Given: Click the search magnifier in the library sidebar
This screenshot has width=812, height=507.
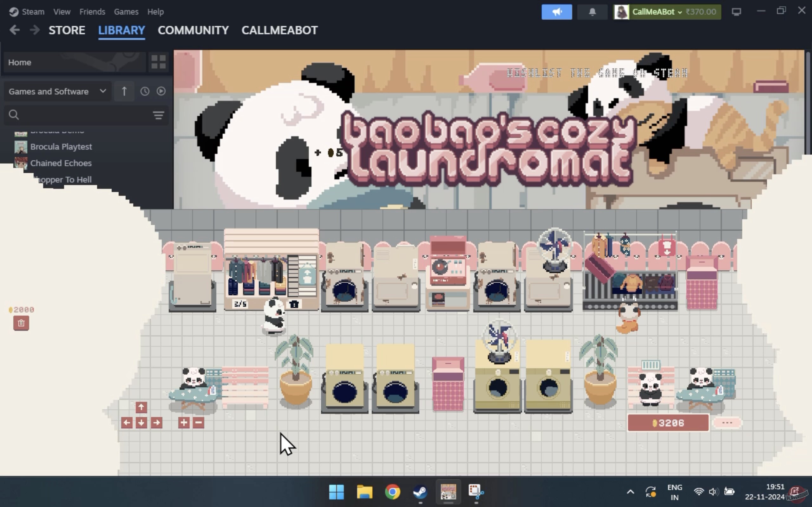Looking at the screenshot, I should [14, 114].
